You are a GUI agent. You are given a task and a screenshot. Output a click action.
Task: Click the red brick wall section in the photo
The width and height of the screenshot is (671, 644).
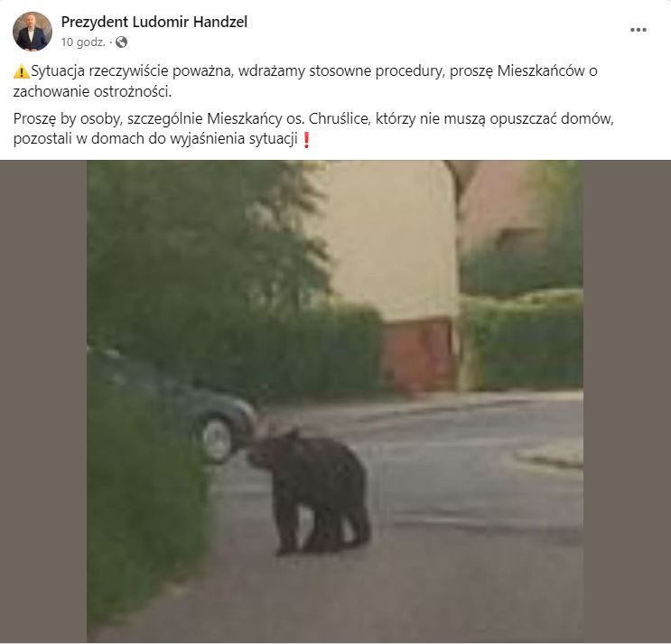pos(418,355)
